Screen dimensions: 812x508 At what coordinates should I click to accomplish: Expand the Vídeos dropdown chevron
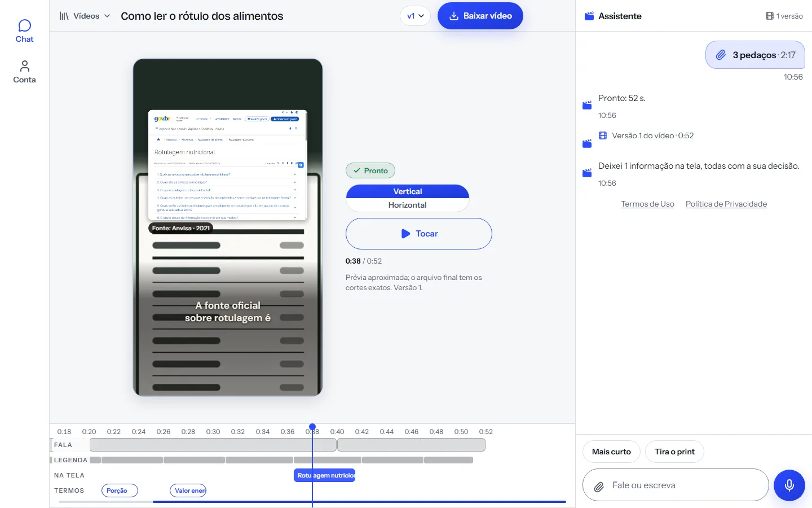[x=107, y=16]
